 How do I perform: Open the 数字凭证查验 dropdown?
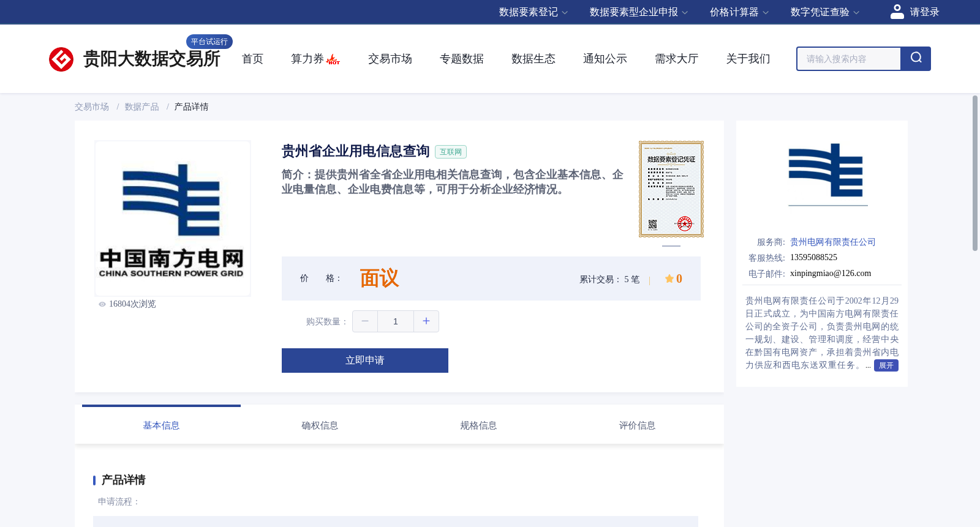pyautogui.click(x=825, y=12)
